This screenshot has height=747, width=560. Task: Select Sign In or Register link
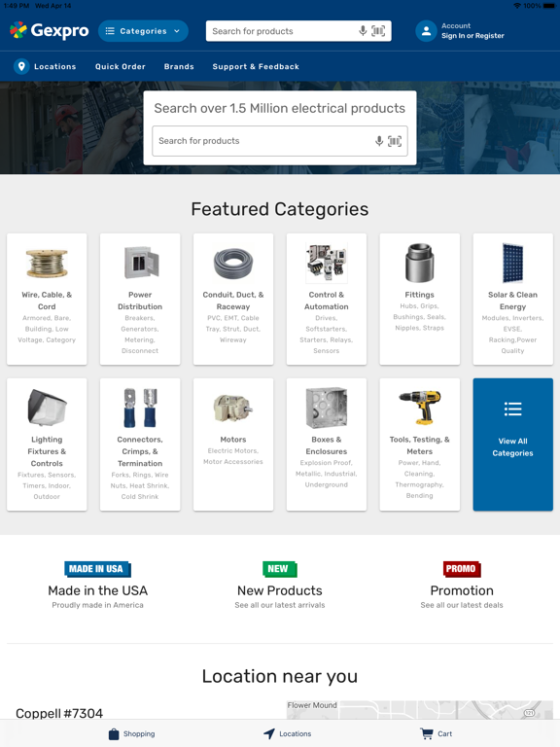point(472,36)
